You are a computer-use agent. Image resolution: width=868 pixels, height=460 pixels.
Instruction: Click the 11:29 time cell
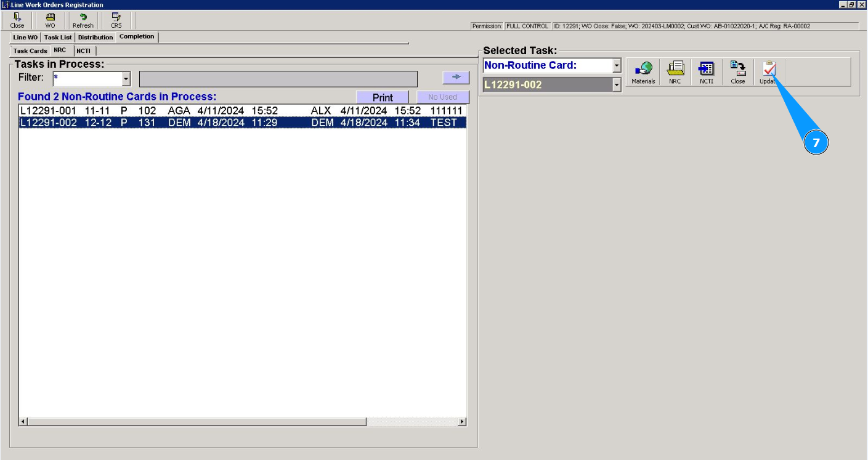point(264,123)
